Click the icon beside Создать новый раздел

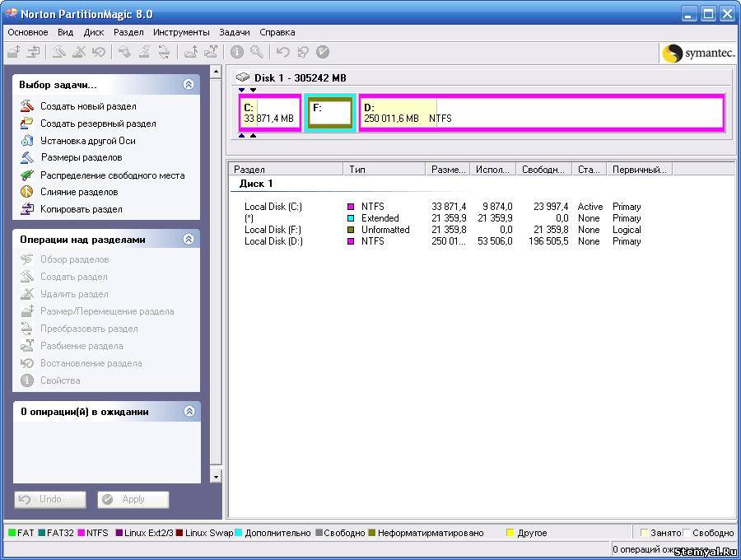(x=27, y=106)
